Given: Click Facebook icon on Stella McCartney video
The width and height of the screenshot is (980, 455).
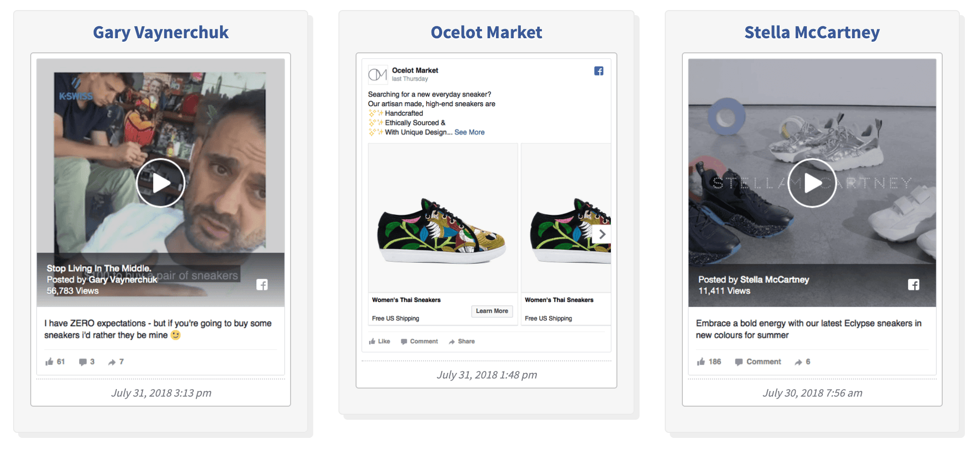Looking at the screenshot, I should 914,285.
